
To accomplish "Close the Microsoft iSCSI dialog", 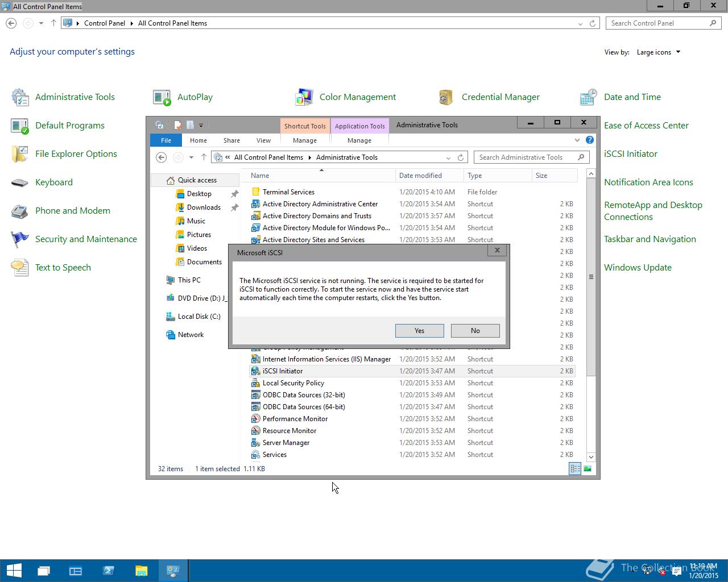I will click(497, 250).
